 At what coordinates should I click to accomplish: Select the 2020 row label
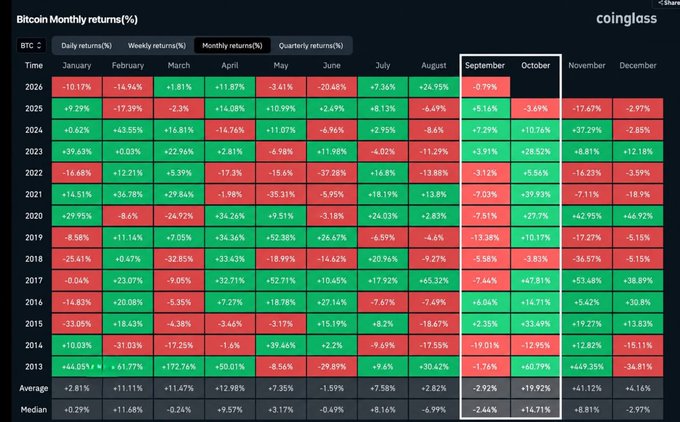click(34, 216)
